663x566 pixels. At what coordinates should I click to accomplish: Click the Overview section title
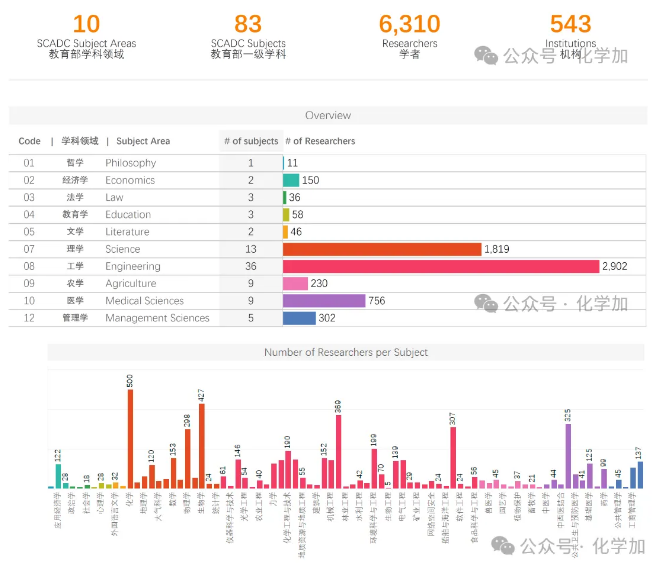click(328, 115)
